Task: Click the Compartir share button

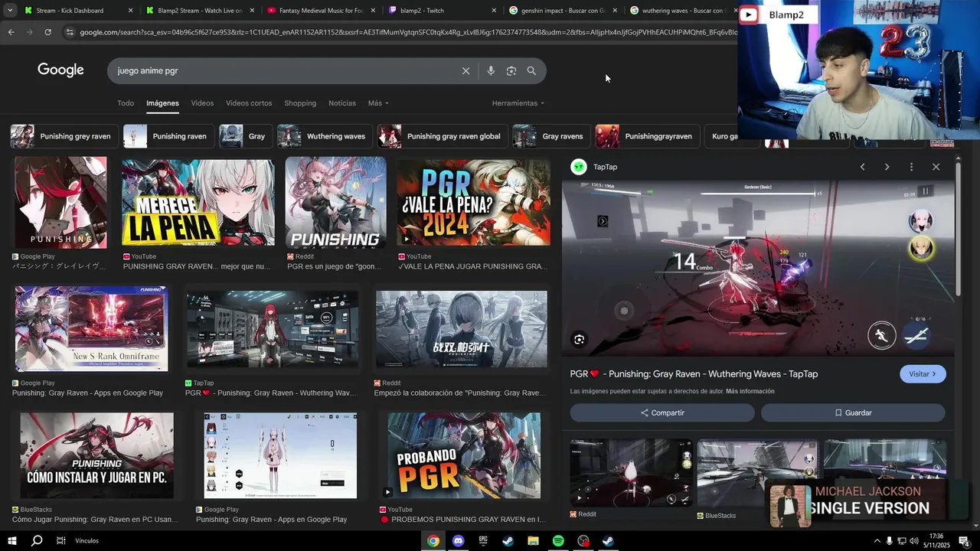Action: click(662, 412)
